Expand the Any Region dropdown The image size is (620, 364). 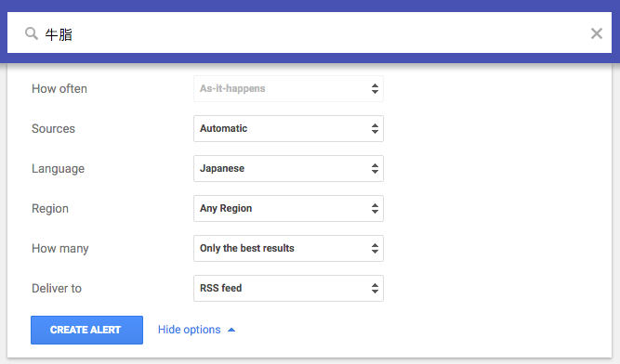pyautogui.click(x=288, y=208)
